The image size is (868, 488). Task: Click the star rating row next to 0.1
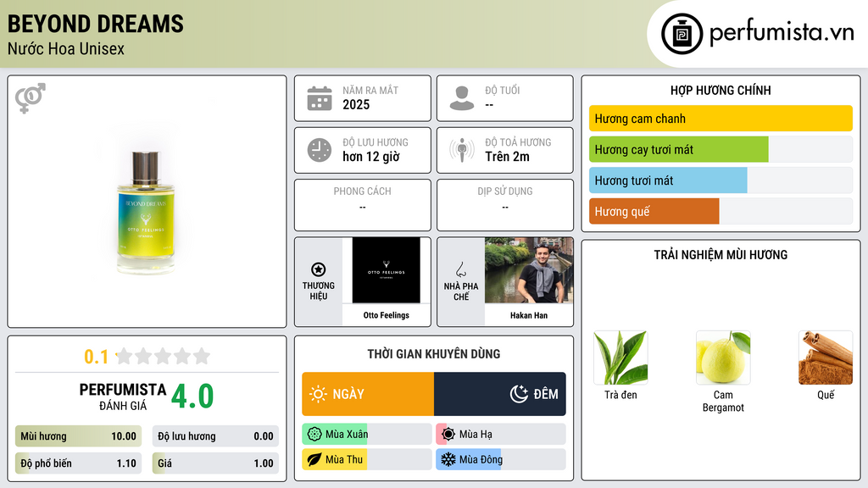164,356
